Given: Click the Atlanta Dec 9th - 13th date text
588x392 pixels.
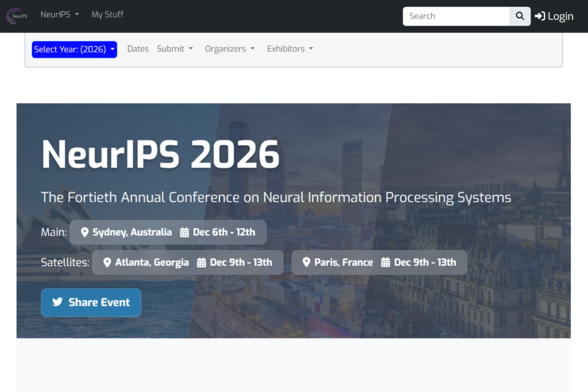Looking at the screenshot, I should (241, 262).
